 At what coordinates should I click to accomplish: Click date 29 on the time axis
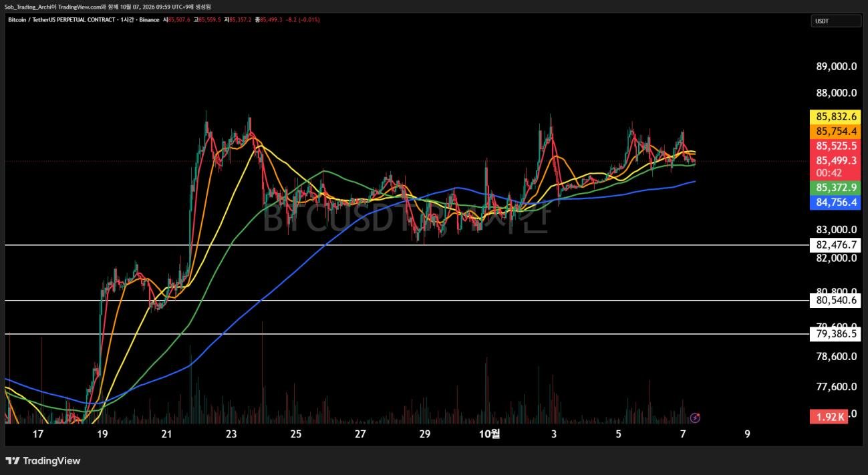click(425, 434)
